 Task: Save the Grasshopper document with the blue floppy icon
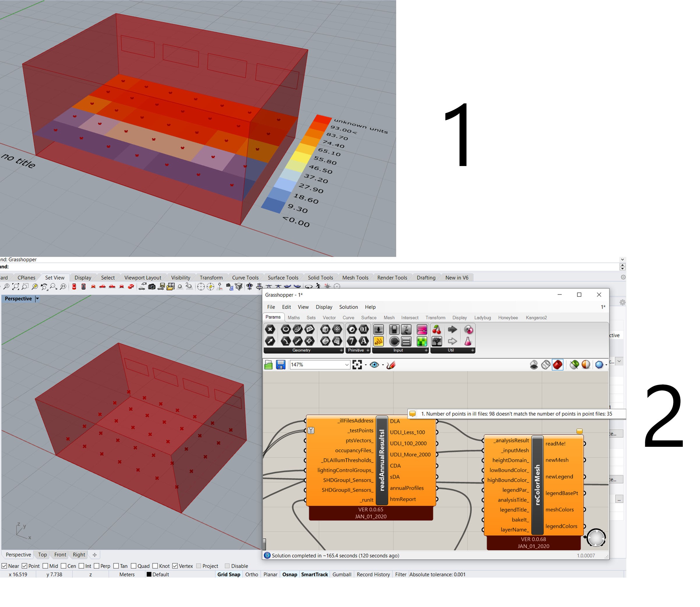[281, 365]
